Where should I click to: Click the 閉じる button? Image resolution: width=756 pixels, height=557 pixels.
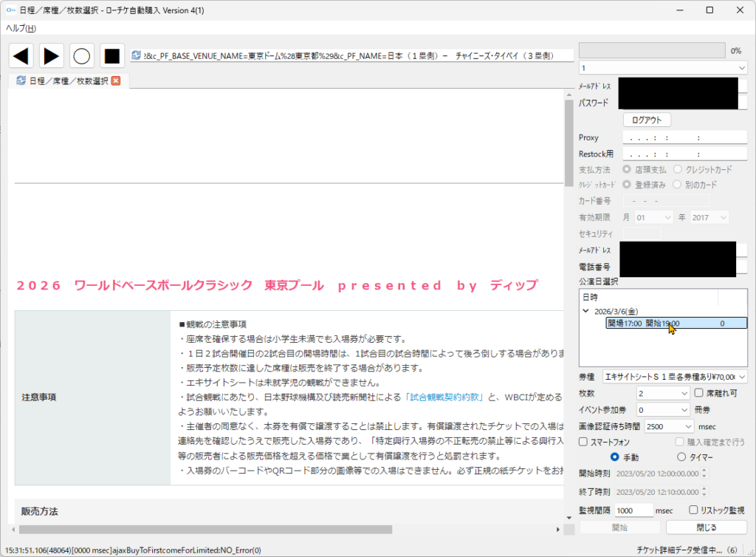tap(706, 527)
